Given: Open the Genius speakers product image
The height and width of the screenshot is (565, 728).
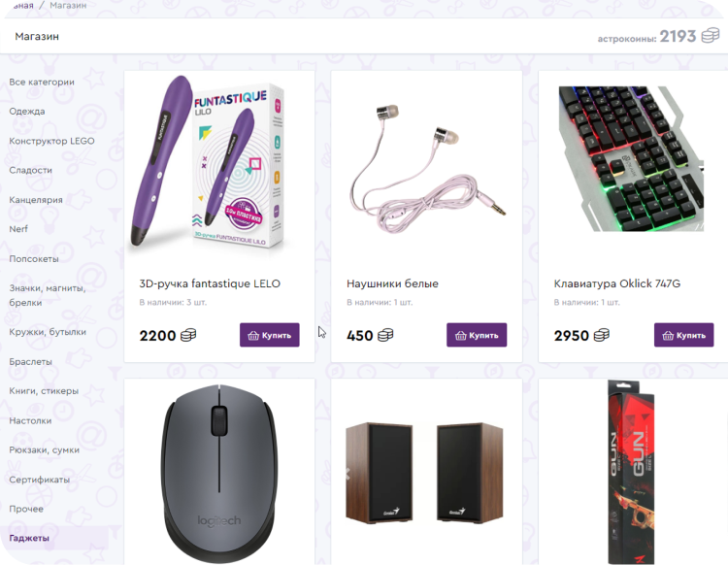Looking at the screenshot, I should pos(424,473).
